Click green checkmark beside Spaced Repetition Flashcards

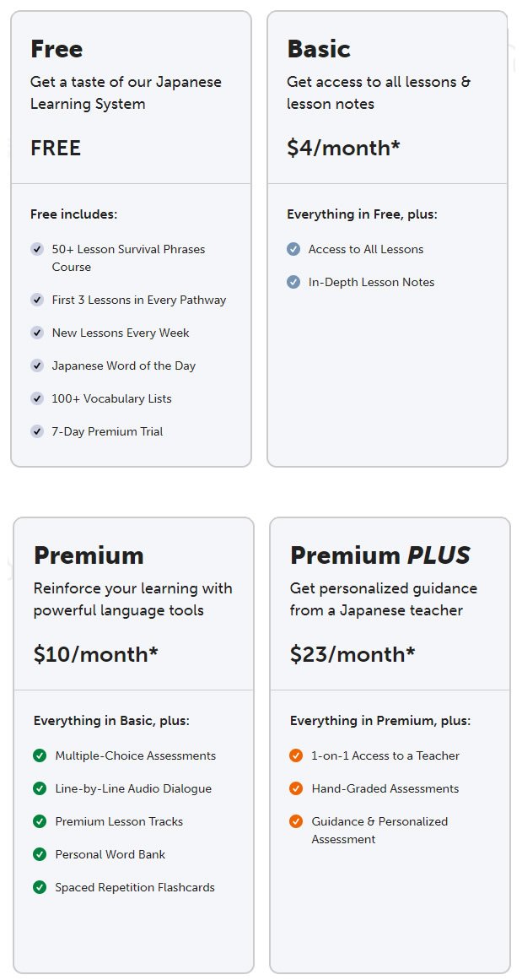40,887
